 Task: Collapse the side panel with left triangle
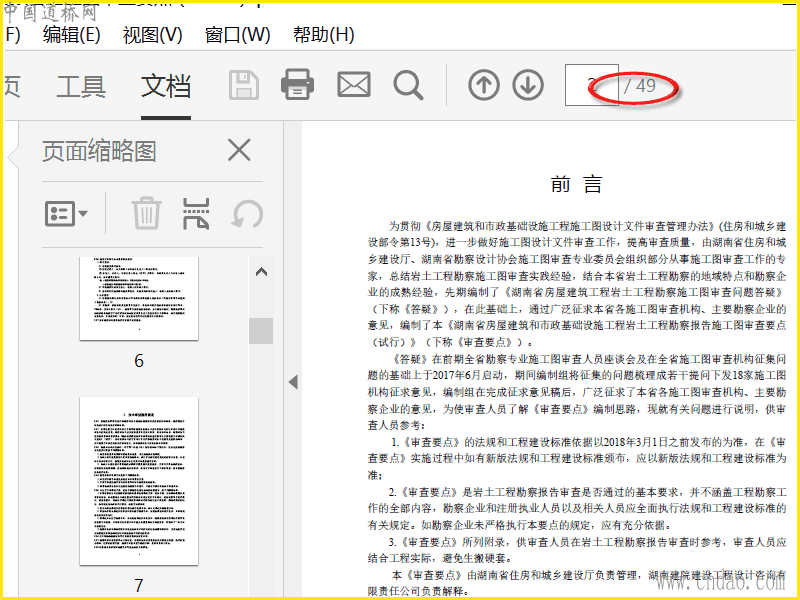coord(293,382)
